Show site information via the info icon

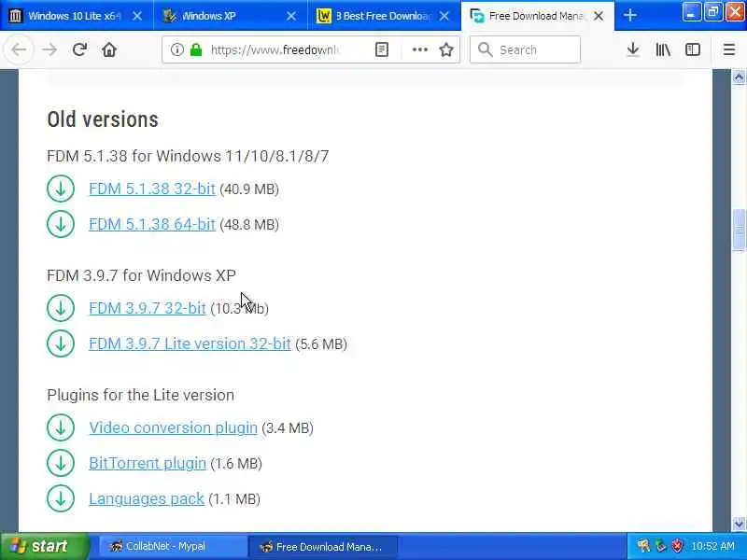coord(176,49)
